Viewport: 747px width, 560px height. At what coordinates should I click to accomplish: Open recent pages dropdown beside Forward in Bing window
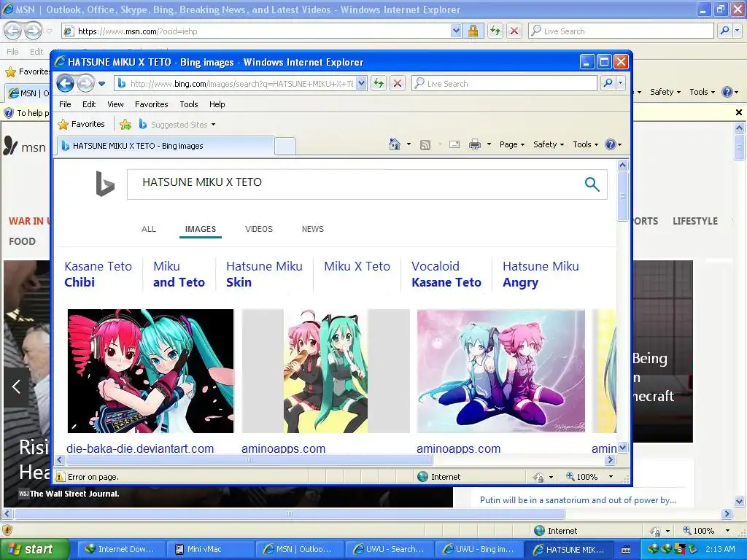tap(101, 84)
